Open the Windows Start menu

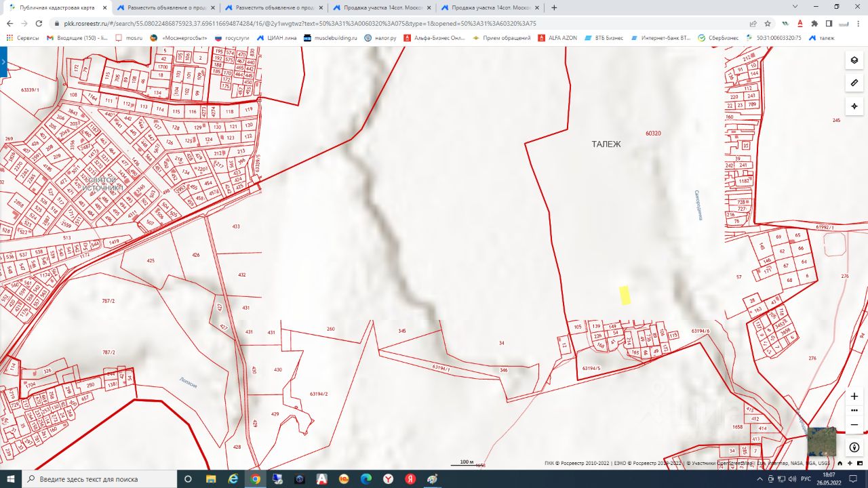(x=11, y=479)
